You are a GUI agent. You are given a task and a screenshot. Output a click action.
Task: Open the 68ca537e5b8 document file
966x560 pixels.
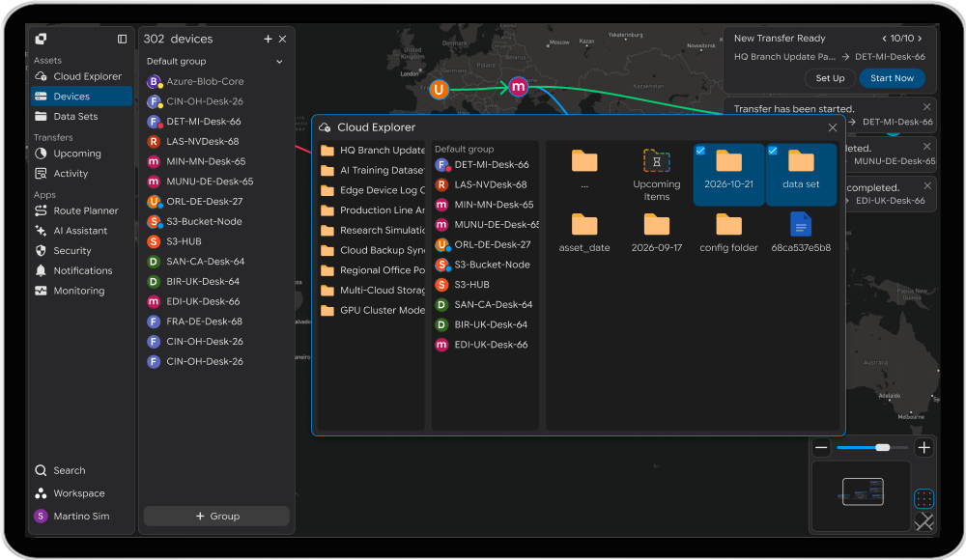pyautogui.click(x=800, y=233)
